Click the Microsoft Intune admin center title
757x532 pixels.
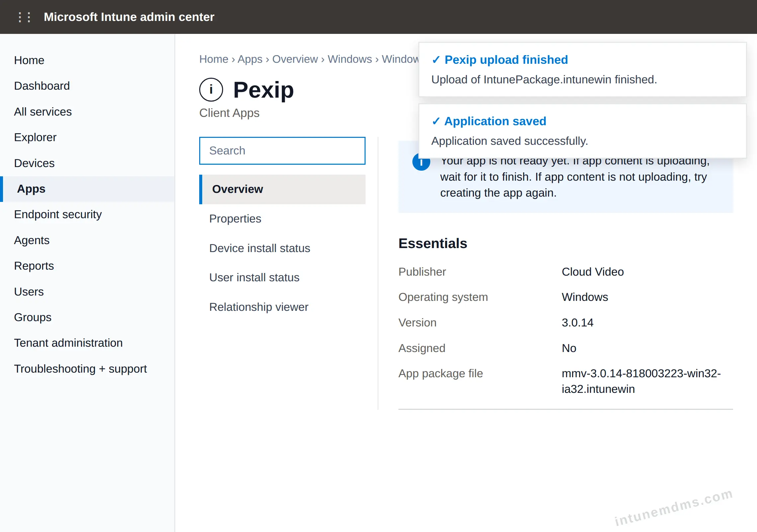click(129, 17)
